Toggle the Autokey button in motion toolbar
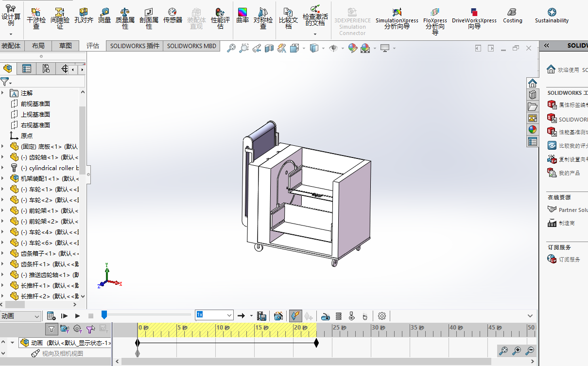The image size is (588, 366). coord(295,316)
